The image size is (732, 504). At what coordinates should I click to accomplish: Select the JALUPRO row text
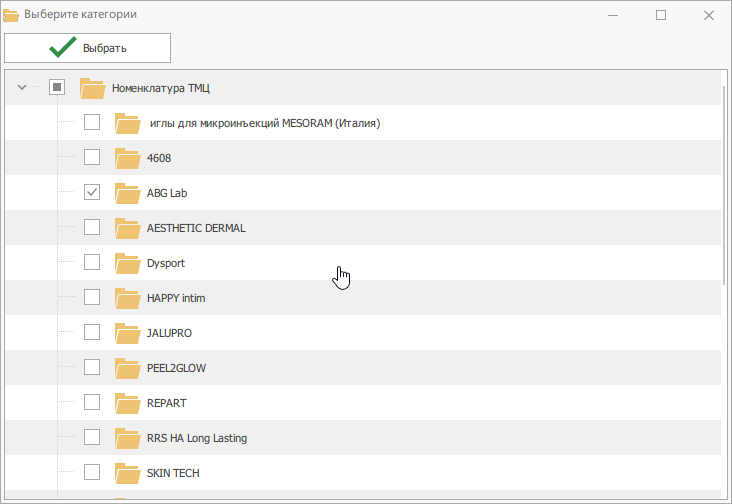pos(169,333)
